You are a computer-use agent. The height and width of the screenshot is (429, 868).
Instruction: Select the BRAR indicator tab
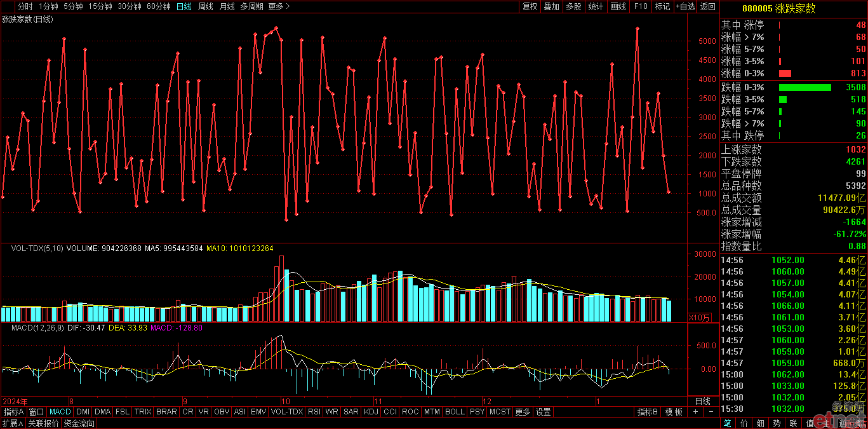[166, 412]
